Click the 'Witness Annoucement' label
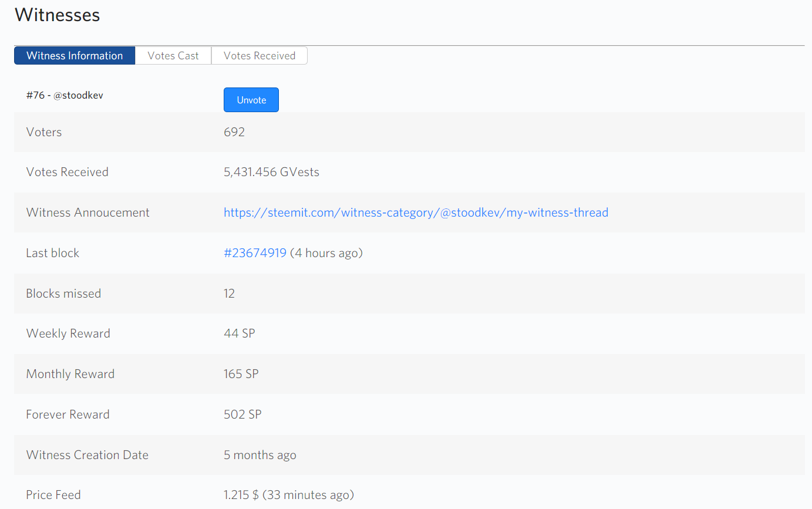The image size is (812, 509). 88,213
